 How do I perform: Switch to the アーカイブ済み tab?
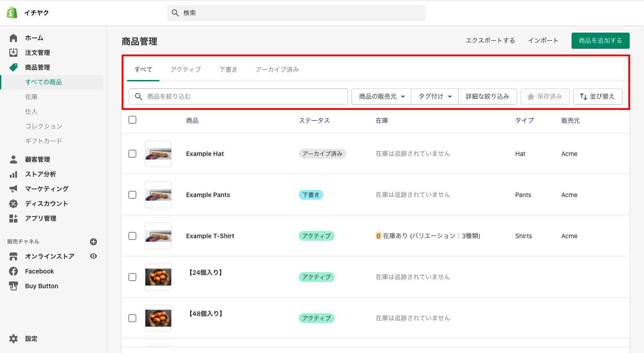[277, 70]
